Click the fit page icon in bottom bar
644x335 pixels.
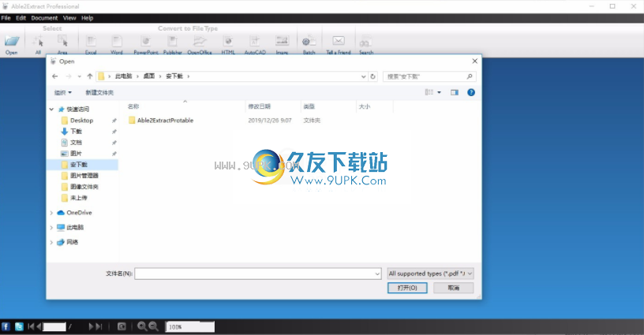(x=122, y=327)
